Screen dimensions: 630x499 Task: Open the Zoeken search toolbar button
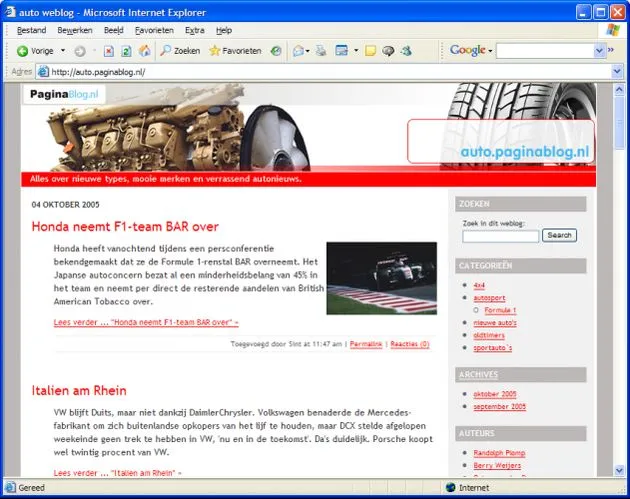click(180, 51)
